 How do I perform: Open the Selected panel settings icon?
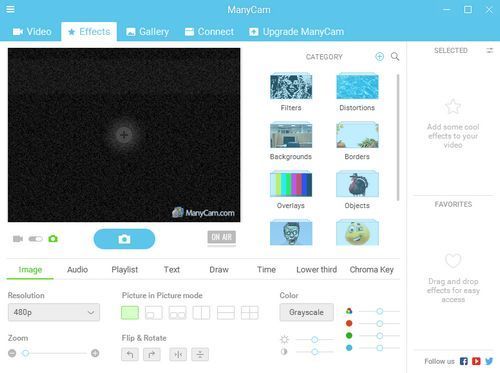point(489,51)
